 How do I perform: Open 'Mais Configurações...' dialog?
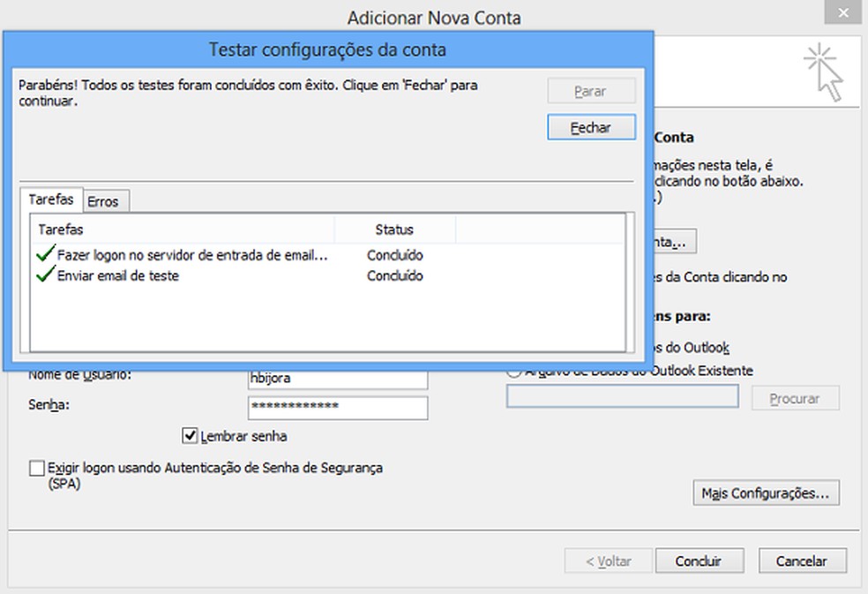point(765,492)
